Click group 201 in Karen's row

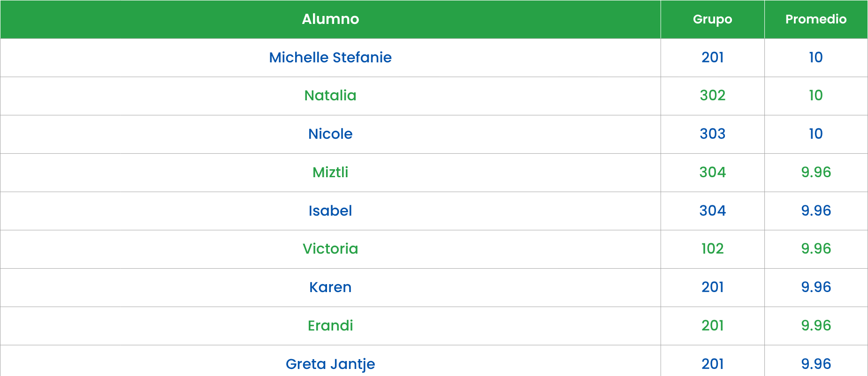(712, 287)
